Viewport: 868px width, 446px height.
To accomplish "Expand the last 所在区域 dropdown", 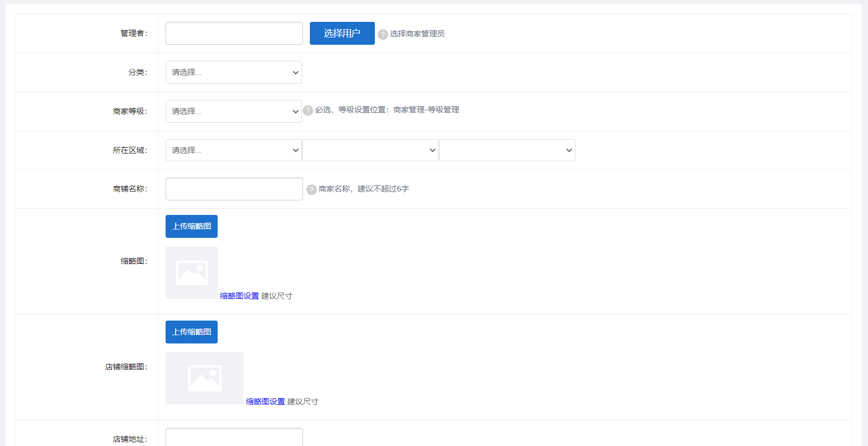I will [x=507, y=150].
